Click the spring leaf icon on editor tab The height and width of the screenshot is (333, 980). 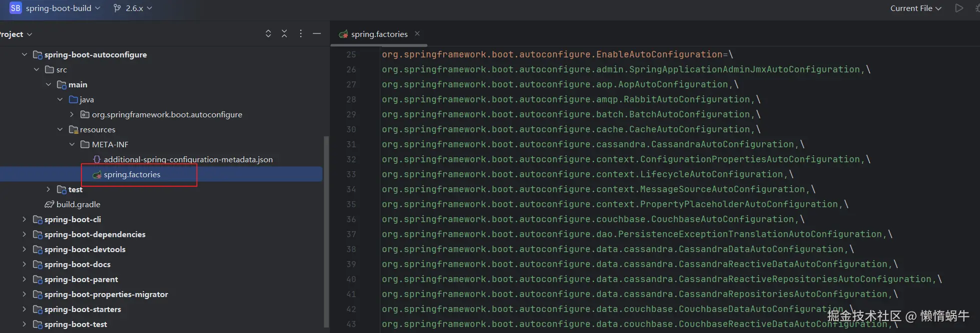(343, 34)
